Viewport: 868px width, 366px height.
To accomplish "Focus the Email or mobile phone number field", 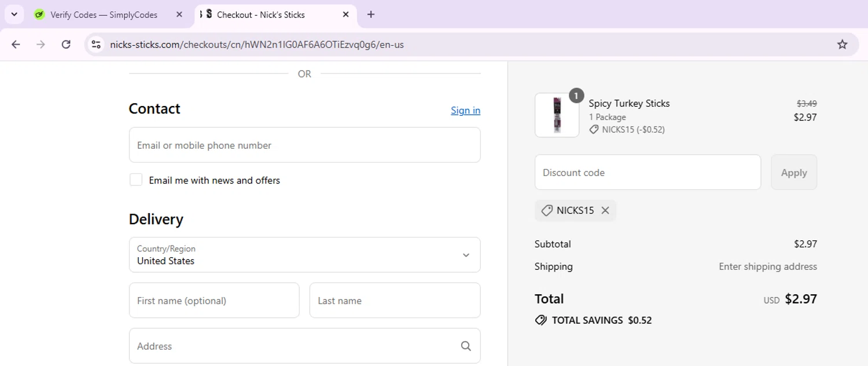I will 304,145.
